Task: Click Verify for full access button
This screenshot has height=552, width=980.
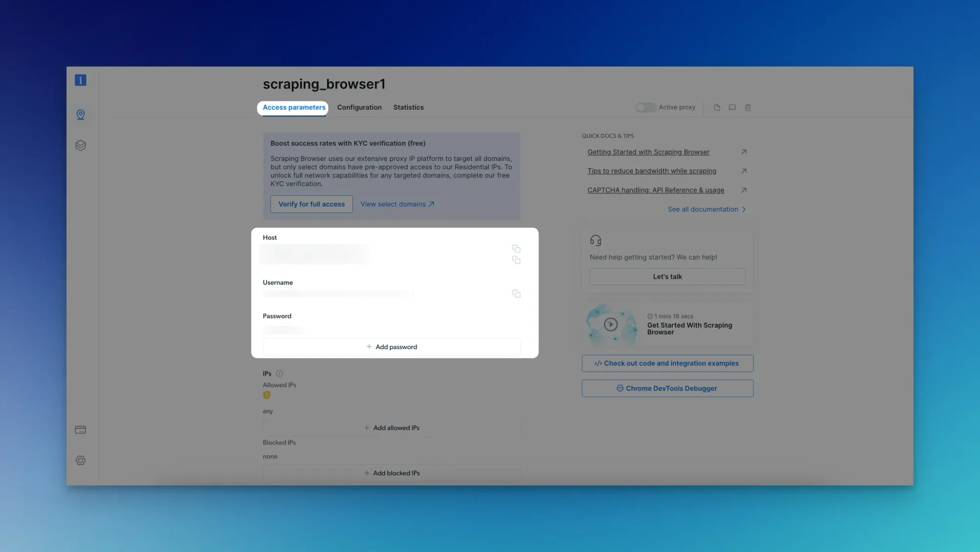Action: coord(312,204)
